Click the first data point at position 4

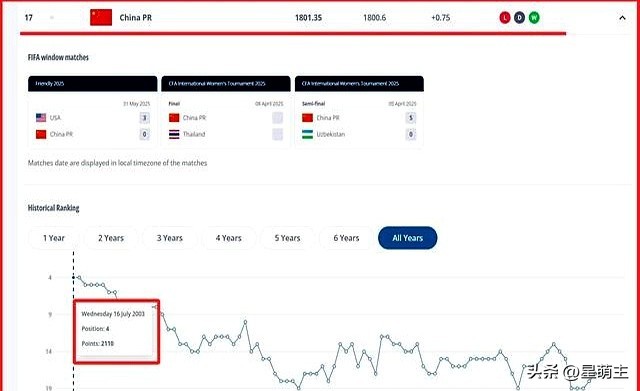pyautogui.click(x=79, y=278)
